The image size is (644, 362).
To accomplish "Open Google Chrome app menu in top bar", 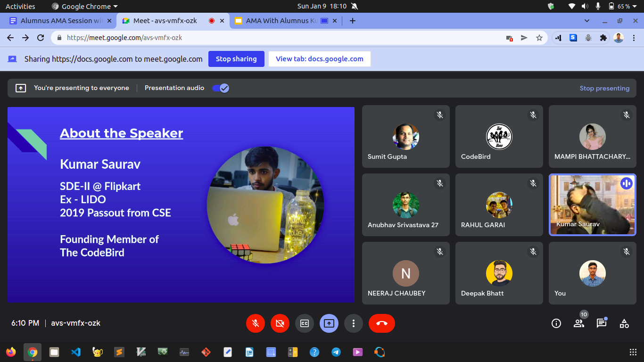I will point(85,6).
